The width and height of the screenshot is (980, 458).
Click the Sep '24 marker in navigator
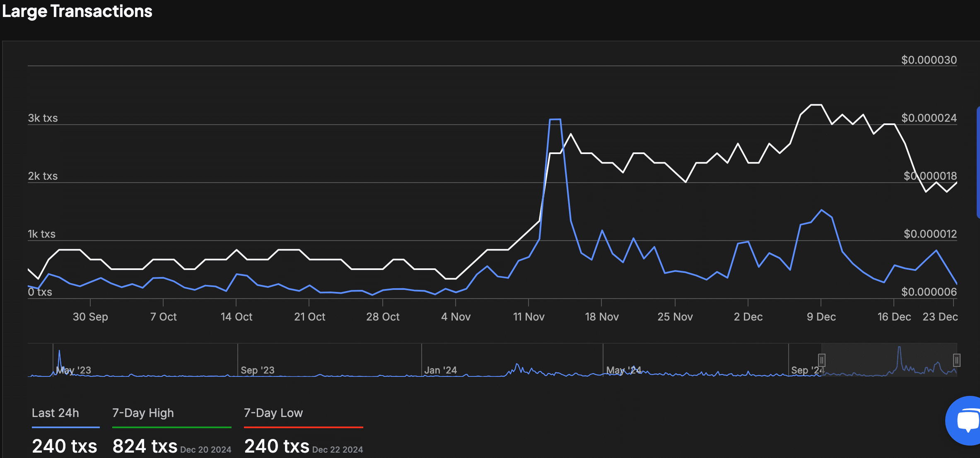(807, 370)
